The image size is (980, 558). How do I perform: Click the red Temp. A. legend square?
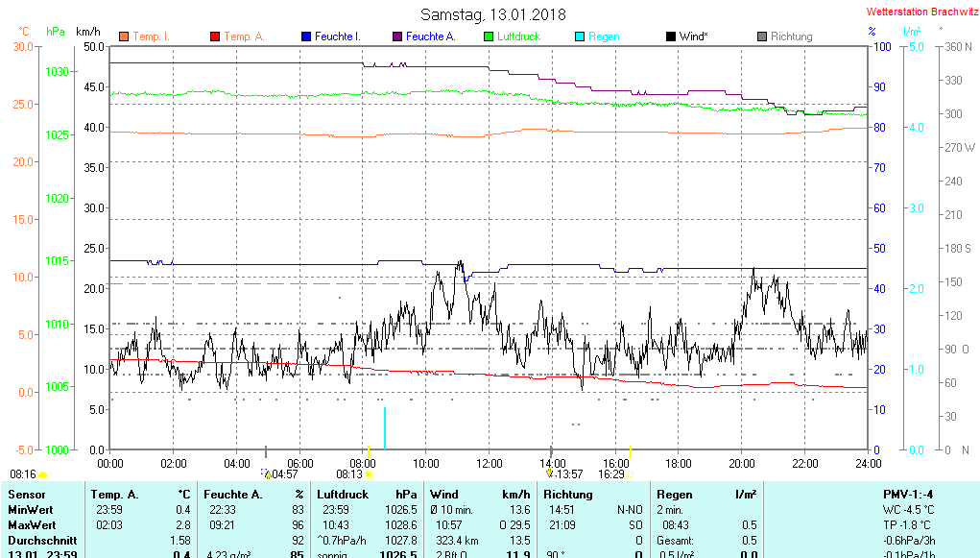215,36
